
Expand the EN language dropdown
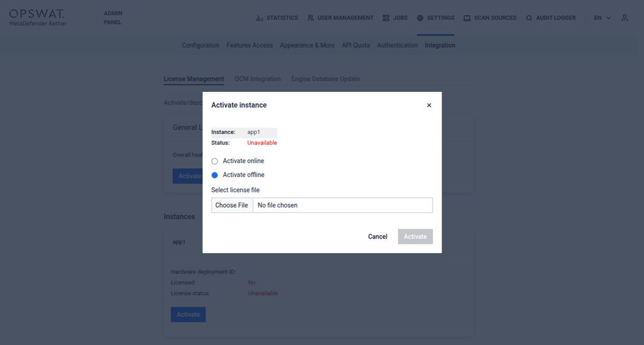coord(602,18)
